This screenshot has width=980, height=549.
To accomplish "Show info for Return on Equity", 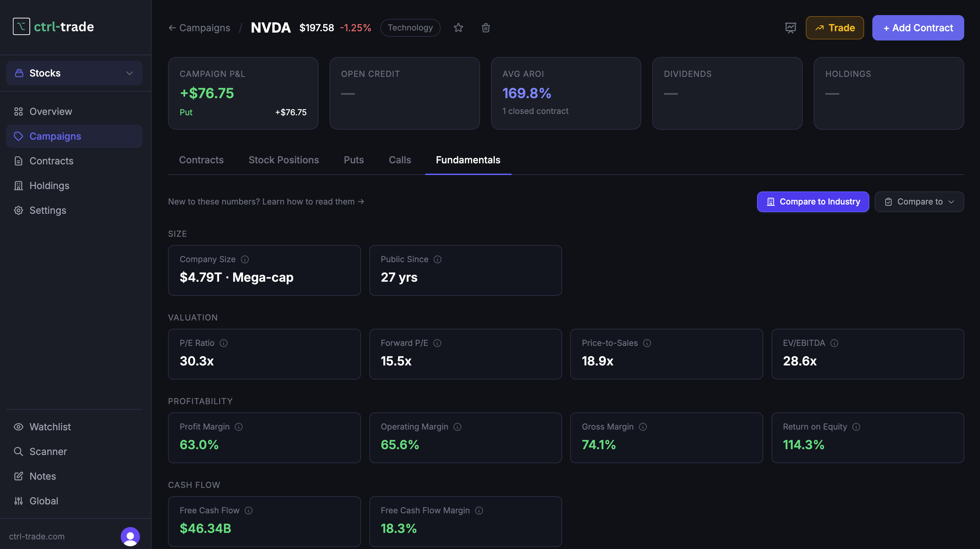I will click(856, 427).
